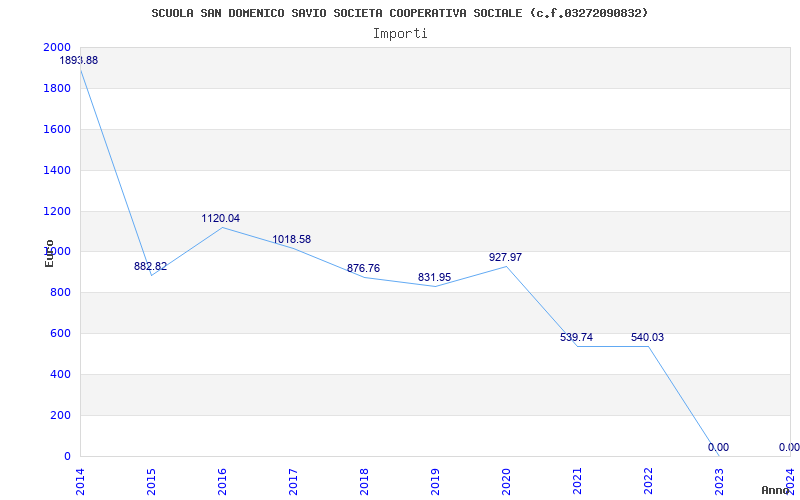Viewport: 800px width, 500px height.
Task: Click the 540.03 data label
Action: pos(647,337)
